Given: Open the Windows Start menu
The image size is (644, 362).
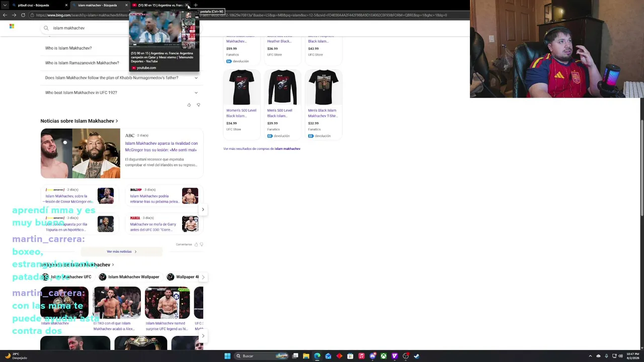Looking at the screenshot, I should pyautogui.click(x=227, y=356).
